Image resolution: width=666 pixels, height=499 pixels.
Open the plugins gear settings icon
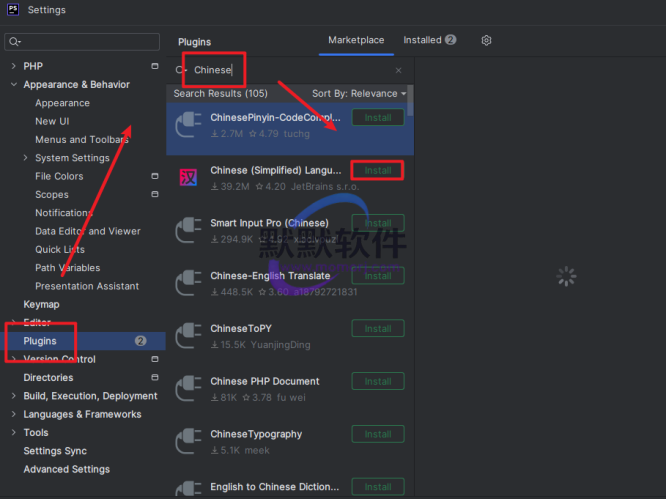[x=486, y=40]
